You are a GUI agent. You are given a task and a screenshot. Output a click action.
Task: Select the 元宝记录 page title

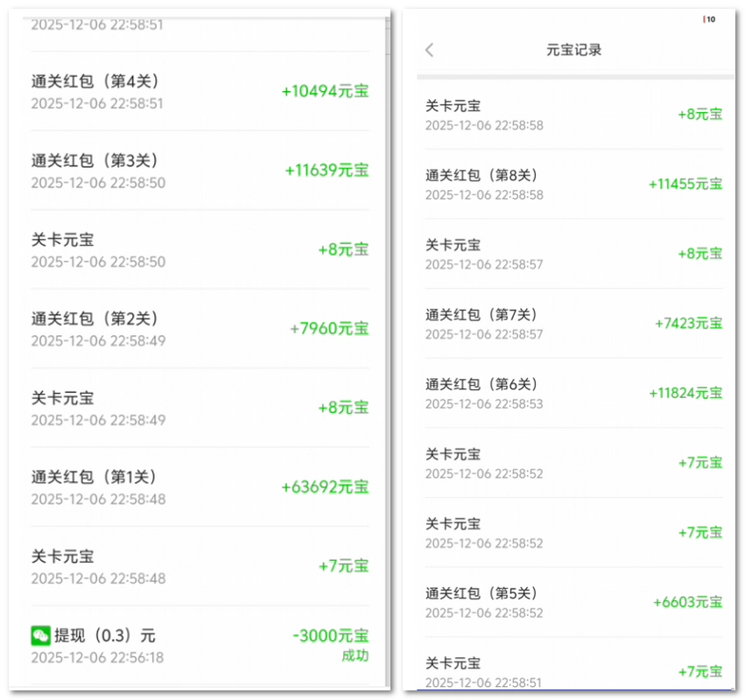click(573, 50)
